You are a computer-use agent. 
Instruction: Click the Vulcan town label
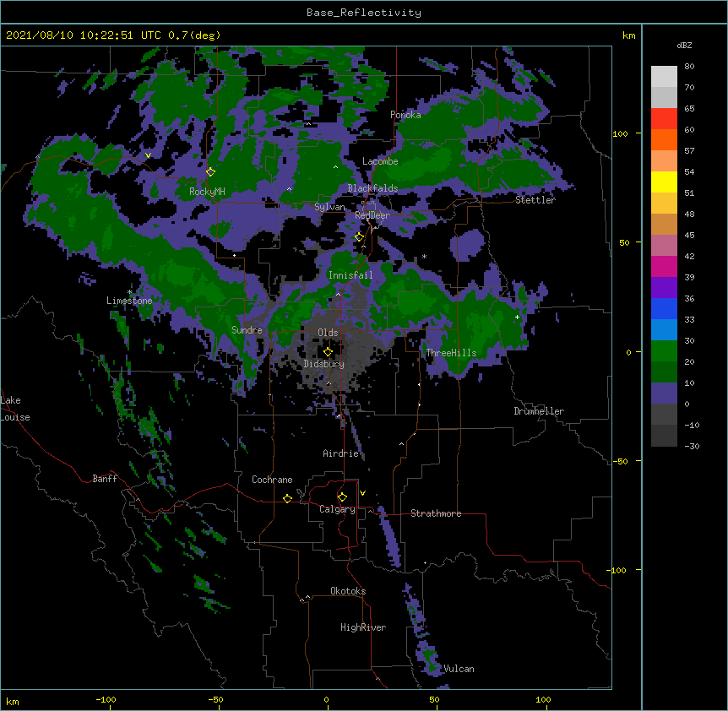pos(459,669)
